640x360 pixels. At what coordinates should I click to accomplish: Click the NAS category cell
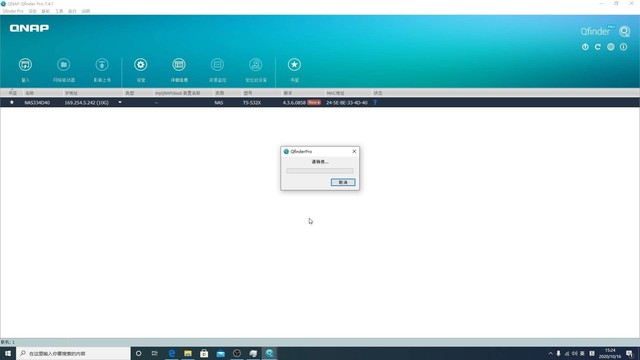[x=219, y=102]
